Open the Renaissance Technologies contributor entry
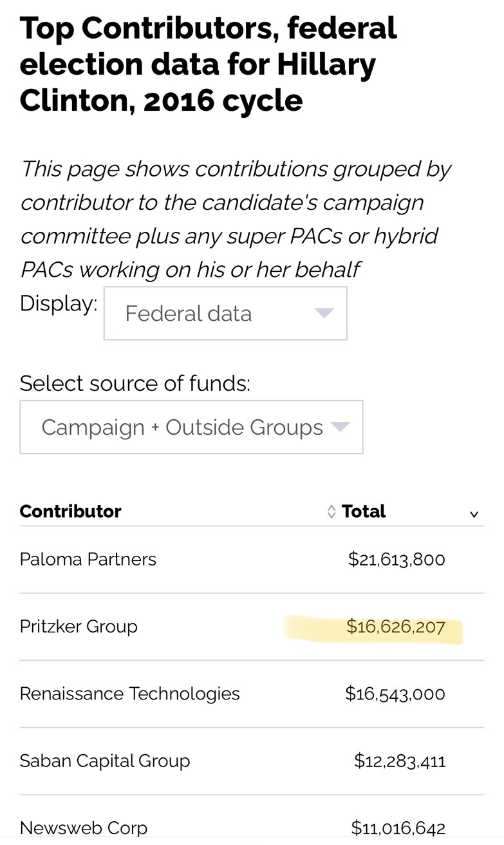The width and height of the screenshot is (504, 845). [x=129, y=694]
